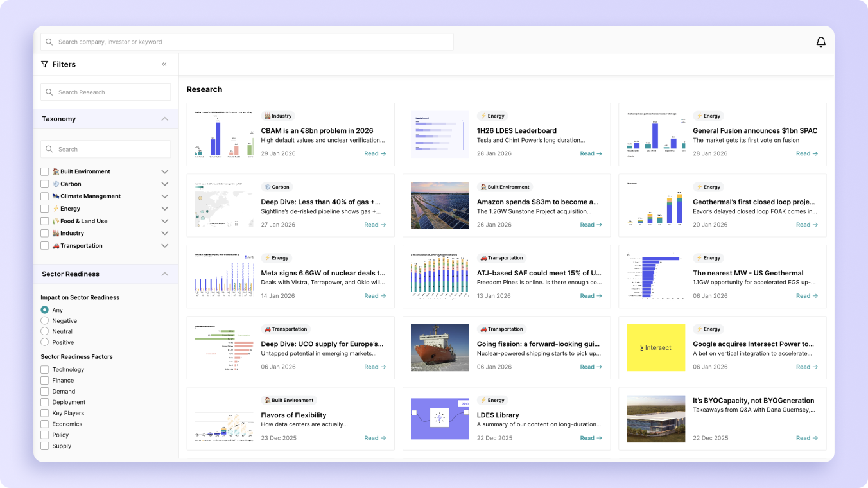Click the Built Environment tag on the Amazon card
868x488 pixels.
(505, 187)
